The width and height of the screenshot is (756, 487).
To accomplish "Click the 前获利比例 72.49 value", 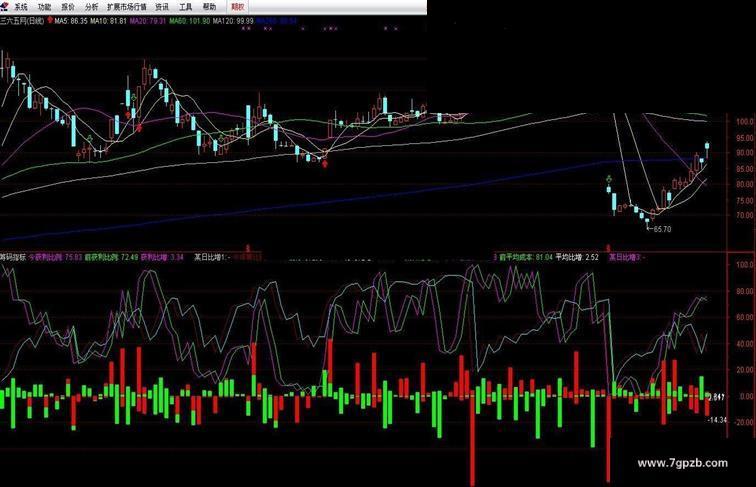I will (111, 257).
